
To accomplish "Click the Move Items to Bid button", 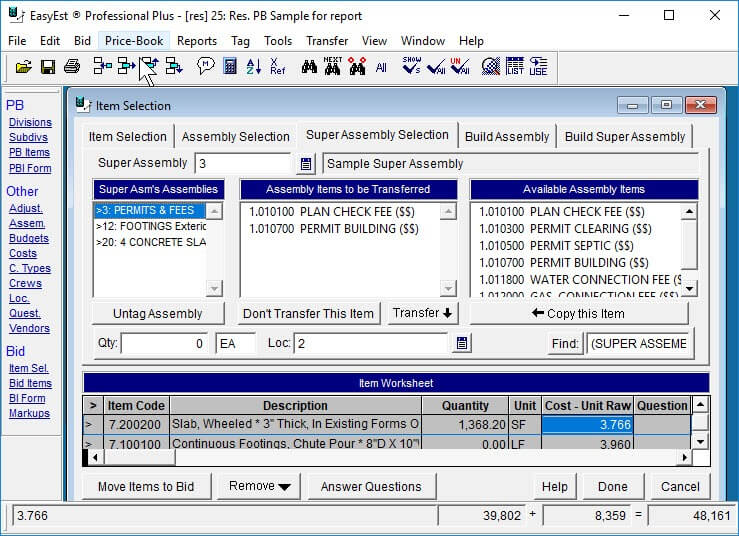I will (146, 487).
